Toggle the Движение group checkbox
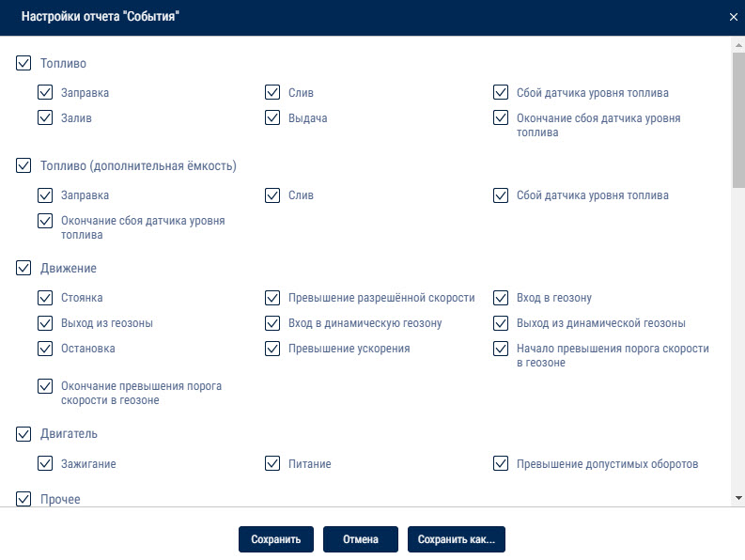 click(x=23, y=268)
